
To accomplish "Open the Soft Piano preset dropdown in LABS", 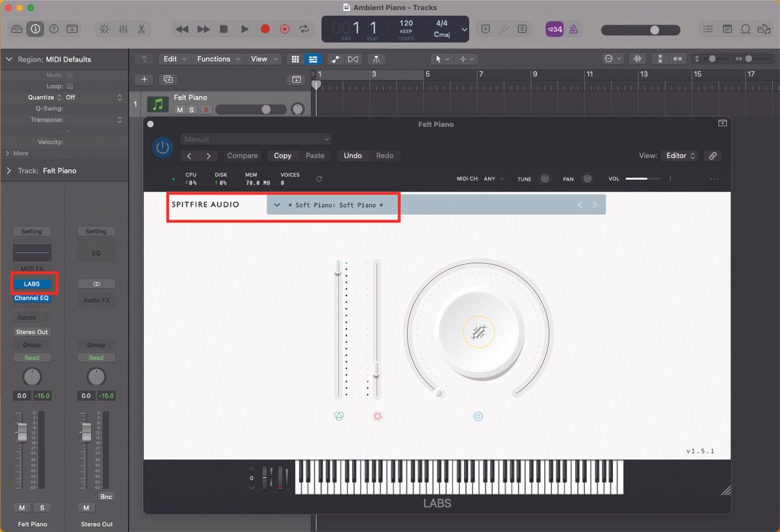I will (x=333, y=204).
